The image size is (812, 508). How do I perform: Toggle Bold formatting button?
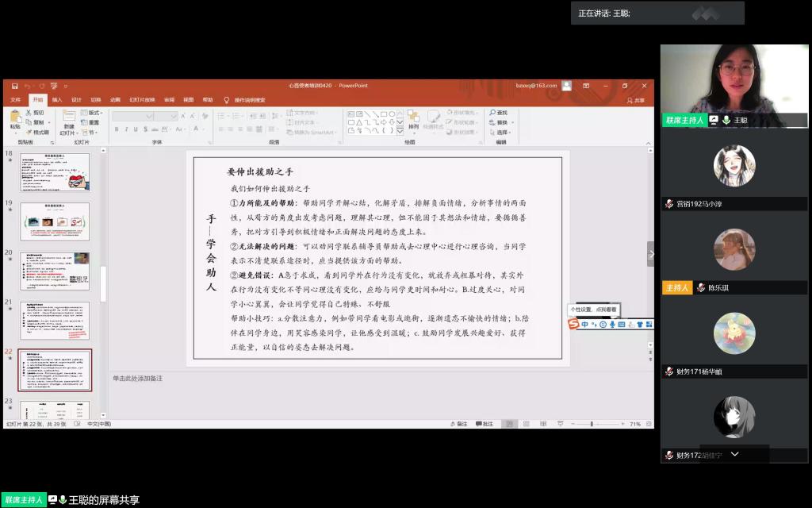pyautogui.click(x=115, y=129)
